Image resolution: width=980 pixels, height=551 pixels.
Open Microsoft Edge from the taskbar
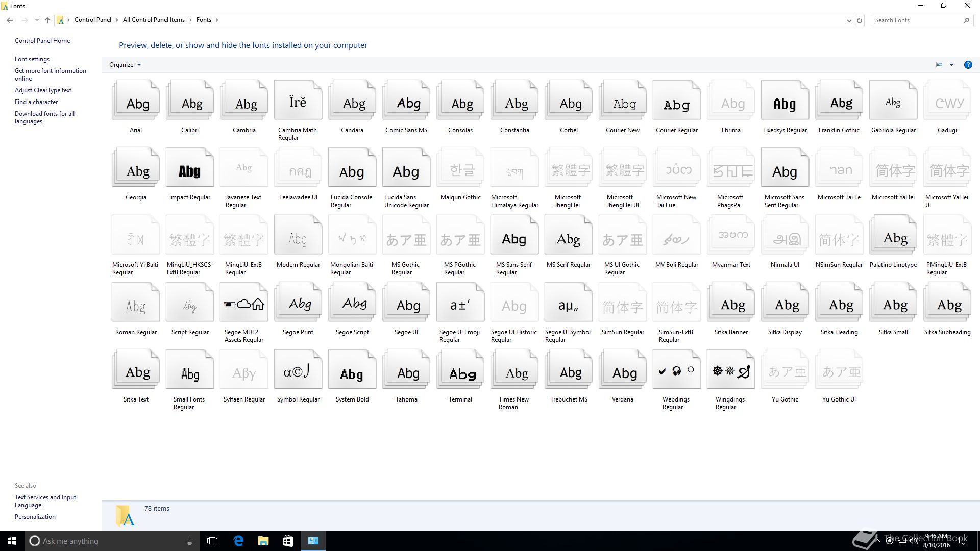(x=238, y=541)
